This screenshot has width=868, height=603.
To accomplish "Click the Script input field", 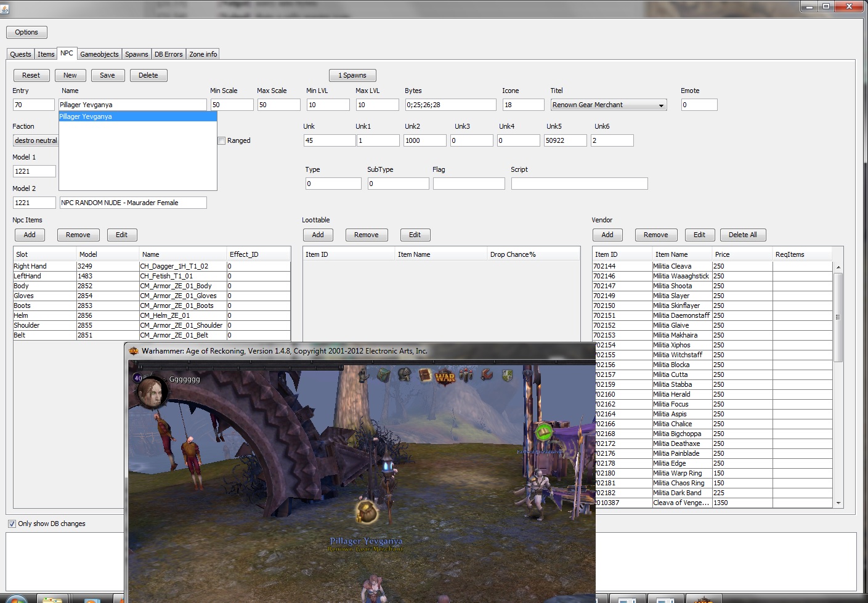I will [580, 184].
